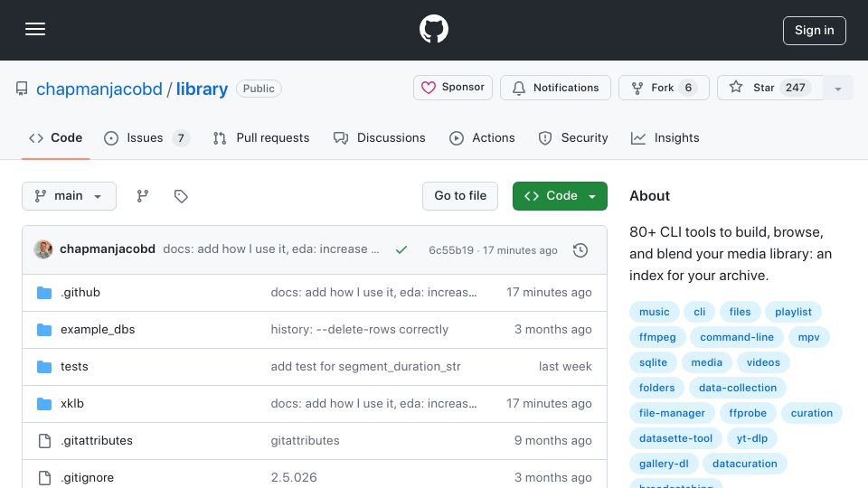
Task: Open the dropdown arrow next to Star
Action: (x=838, y=89)
